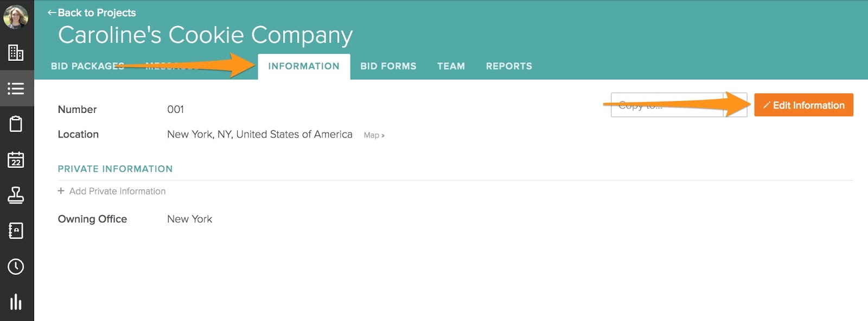Switch to the Messages tab
868x321 pixels.
(x=172, y=66)
